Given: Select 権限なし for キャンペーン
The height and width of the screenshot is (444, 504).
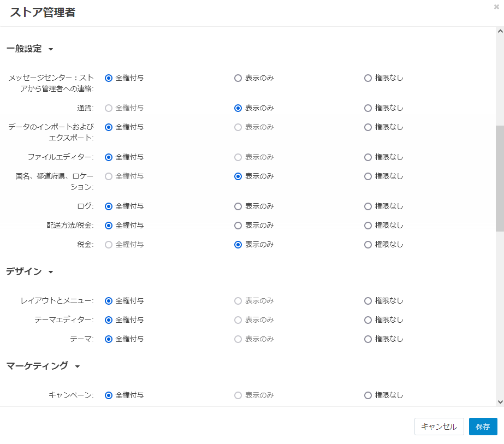Looking at the screenshot, I should click(367, 395).
